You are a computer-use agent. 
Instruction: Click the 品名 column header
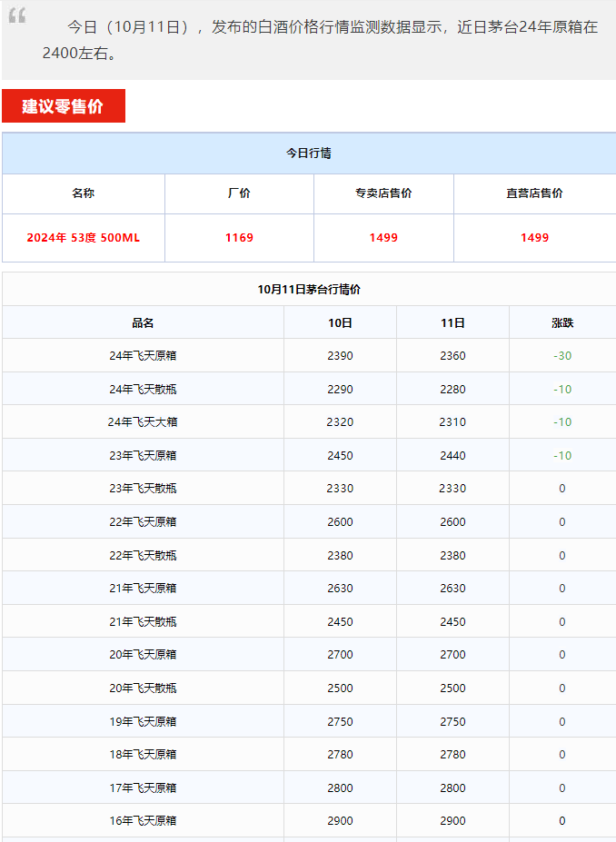coord(143,322)
